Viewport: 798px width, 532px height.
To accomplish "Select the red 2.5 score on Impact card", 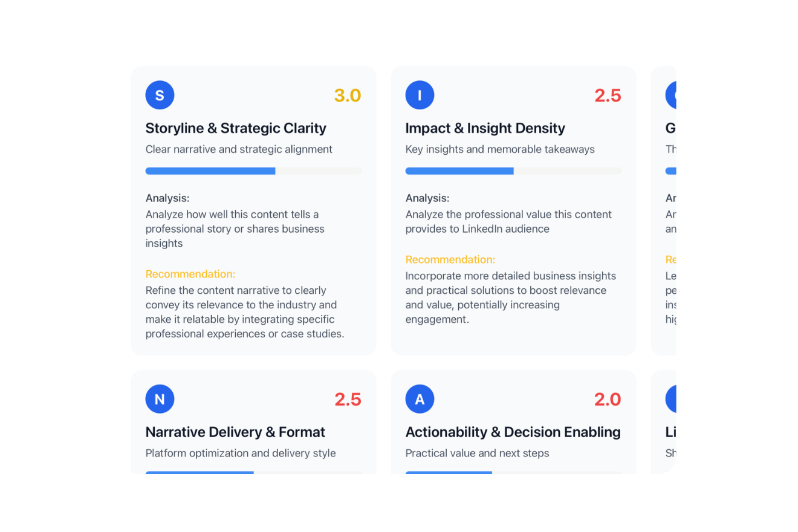I will tap(608, 95).
